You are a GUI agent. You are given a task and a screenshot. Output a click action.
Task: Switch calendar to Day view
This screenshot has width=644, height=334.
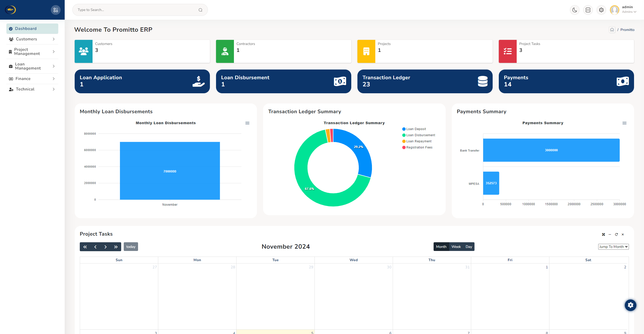tap(469, 247)
